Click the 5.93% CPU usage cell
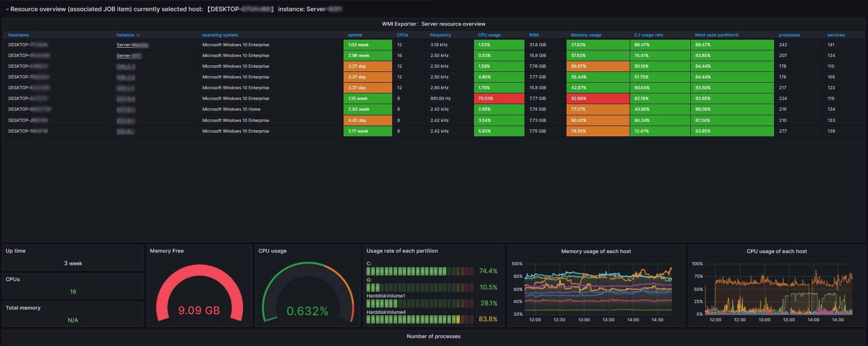 (499, 131)
